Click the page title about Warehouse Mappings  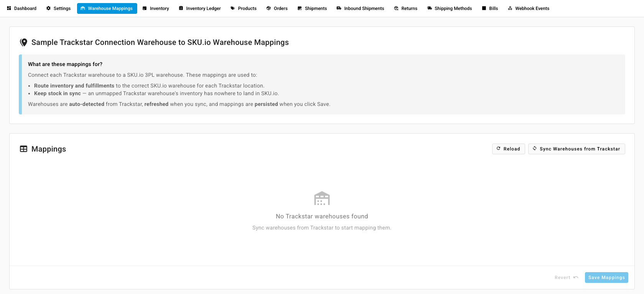coord(160,42)
